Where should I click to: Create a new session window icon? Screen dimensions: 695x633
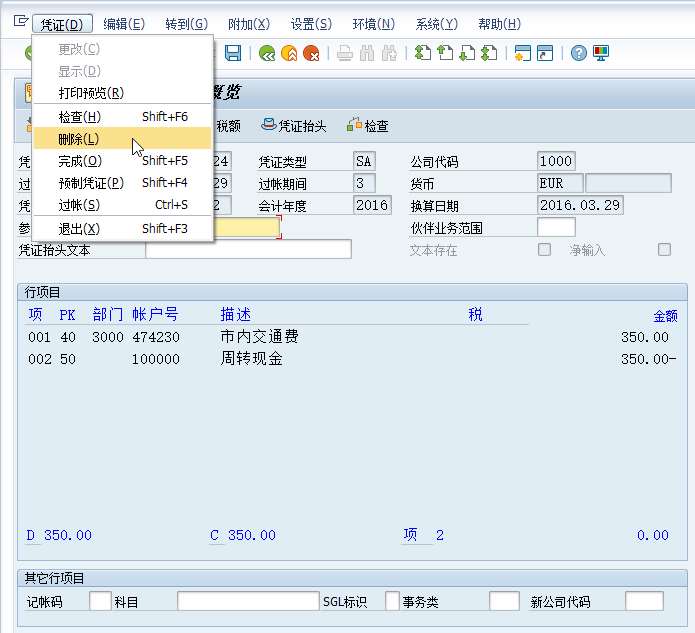pos(523,53)
